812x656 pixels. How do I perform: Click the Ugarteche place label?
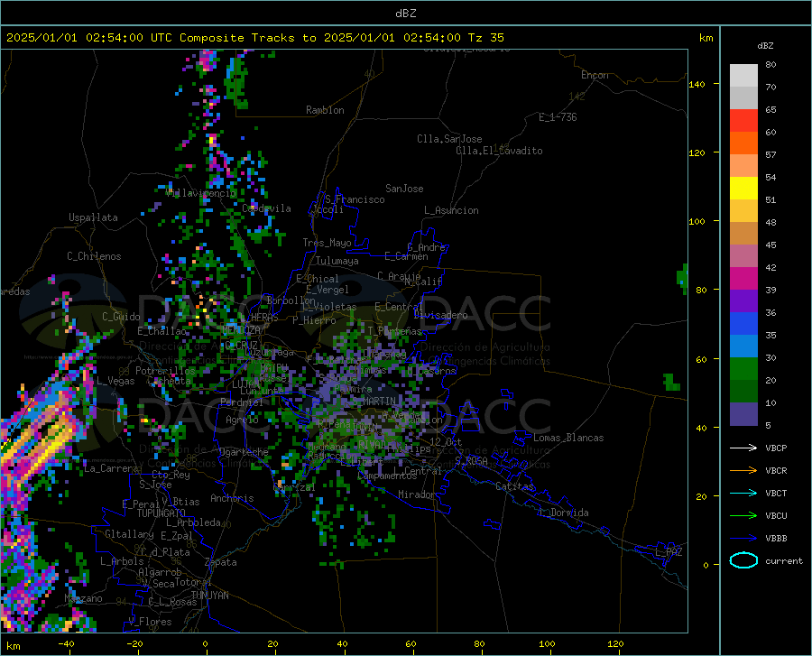244,452
